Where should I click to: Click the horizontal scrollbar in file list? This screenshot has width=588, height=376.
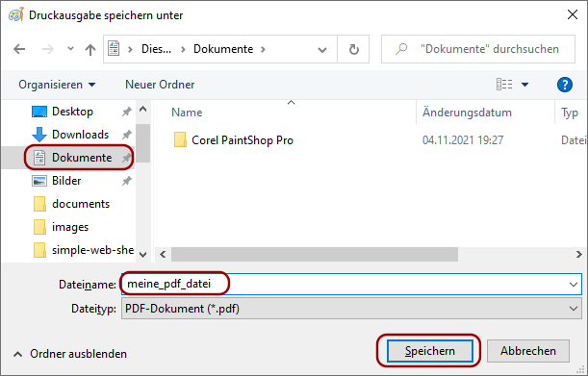315,254
